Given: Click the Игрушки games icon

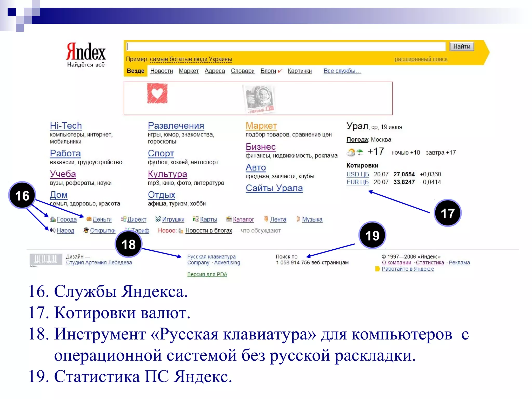Looking at the screenshot, I should pyautogui.click(x=158, y=219).
